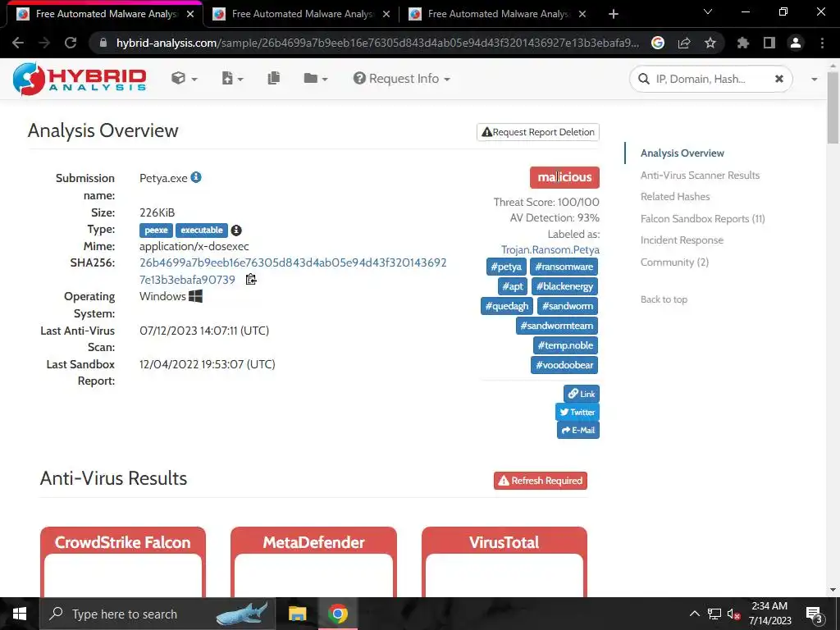
Task: Go to Community (2) sidebar item
Action: pyautogui.click(x=674, y=262)
